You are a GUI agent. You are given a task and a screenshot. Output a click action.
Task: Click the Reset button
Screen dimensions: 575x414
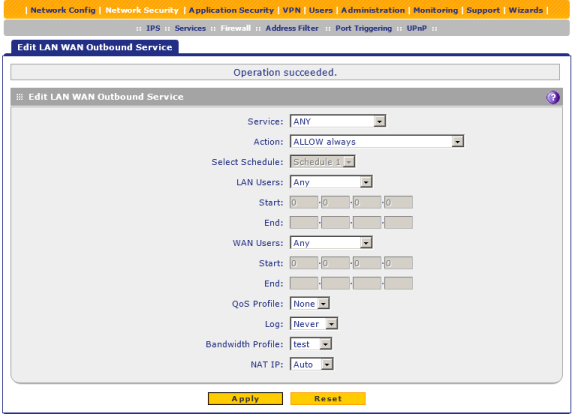pos(328,399)
